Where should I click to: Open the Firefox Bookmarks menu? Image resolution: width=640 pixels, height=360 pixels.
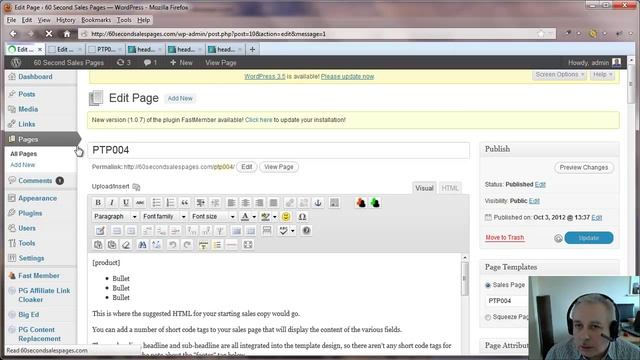point(96,20)
